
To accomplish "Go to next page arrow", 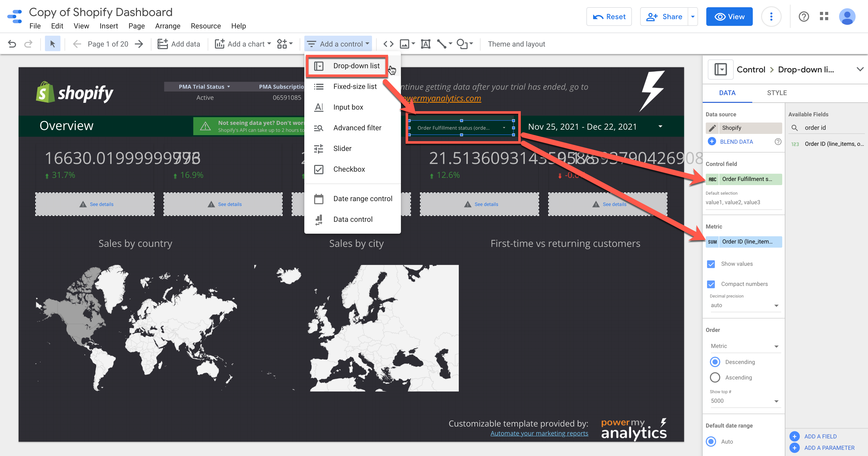I will point(139,44).
